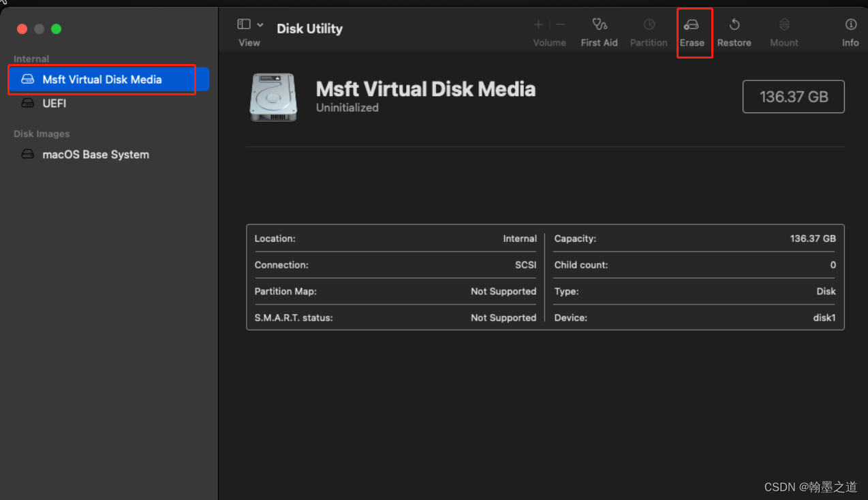Click the 136.37 GB size box
This screenshot has height=500, width=868.
(794, 97)
